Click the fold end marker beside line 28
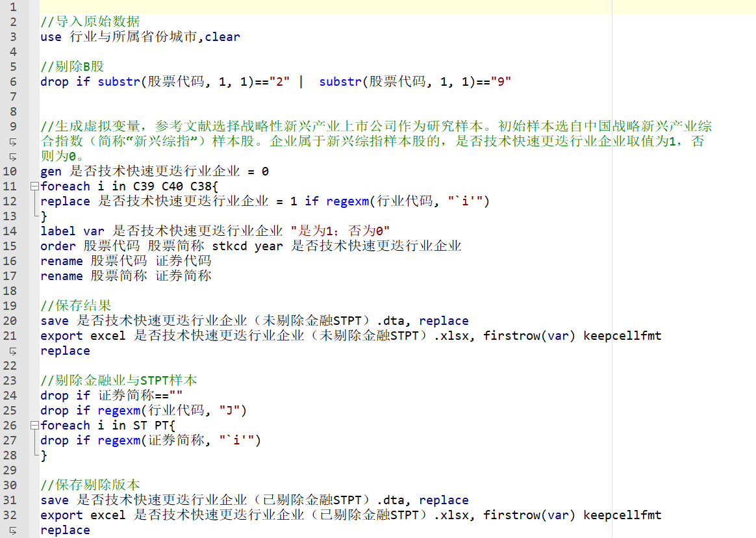Screen dimensions: 756x538 point(34,455)
